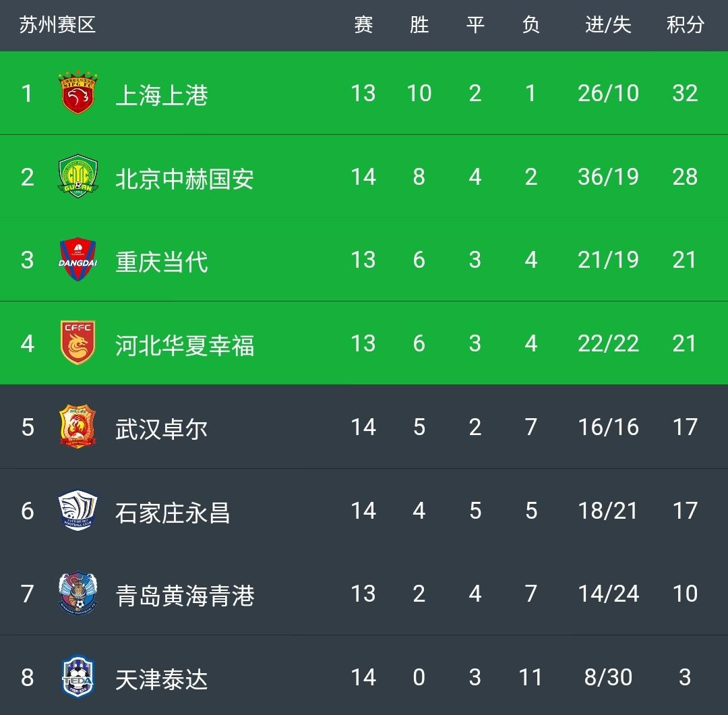Screen dimensions: 728x715
Task: Click the Qingdao Huanghai team crest
Action: (78, 594)
